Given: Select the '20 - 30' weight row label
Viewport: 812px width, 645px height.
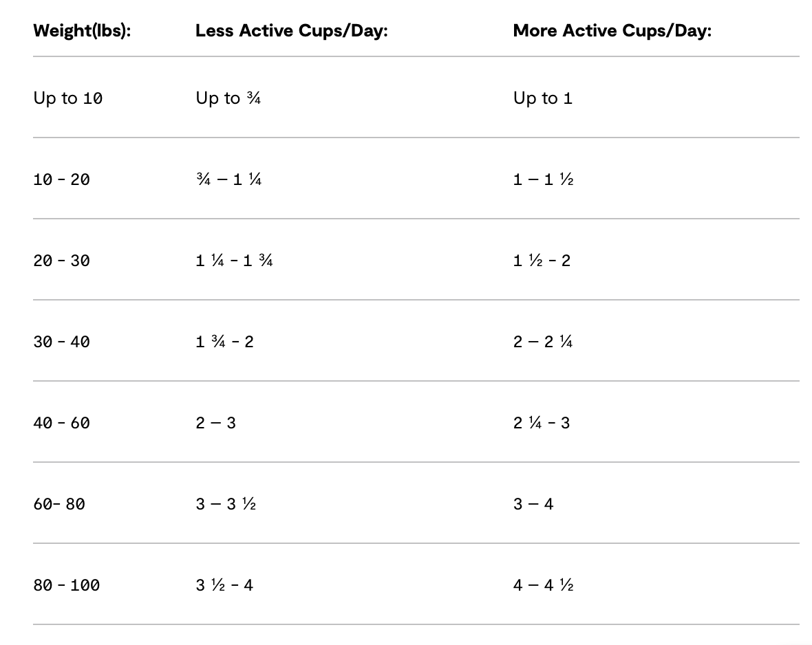Looking at the screenshot, I should tap(61, 261).
